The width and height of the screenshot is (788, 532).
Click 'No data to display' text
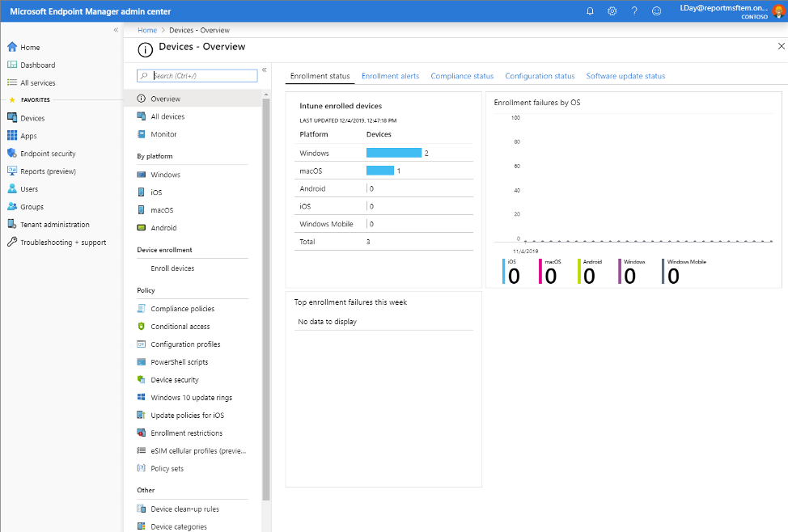[x=327, y=322]
